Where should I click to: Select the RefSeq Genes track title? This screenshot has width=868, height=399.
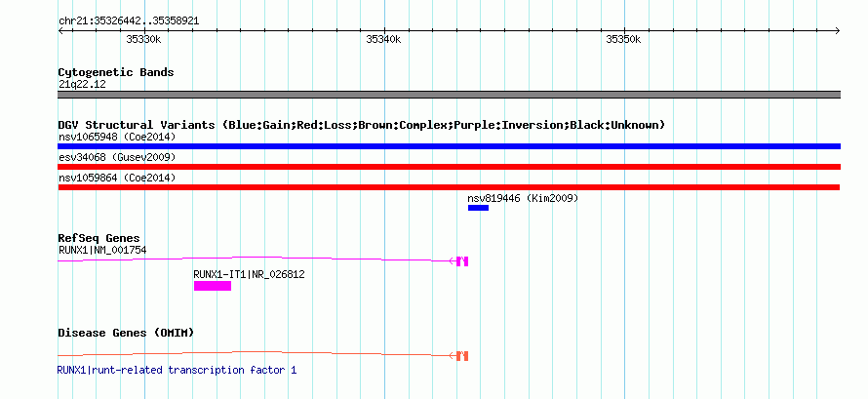click(99, 238)
